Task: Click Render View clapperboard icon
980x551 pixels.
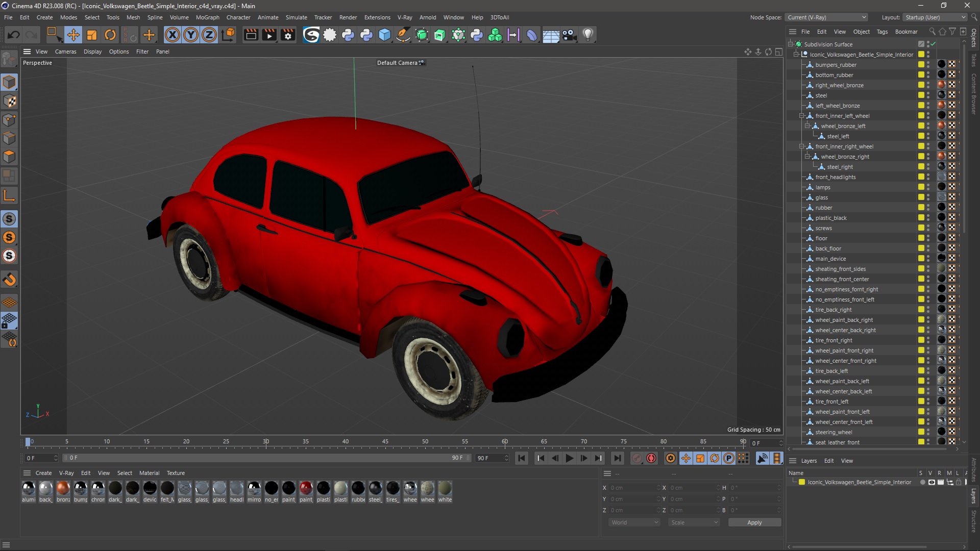Action: [251, 35]
